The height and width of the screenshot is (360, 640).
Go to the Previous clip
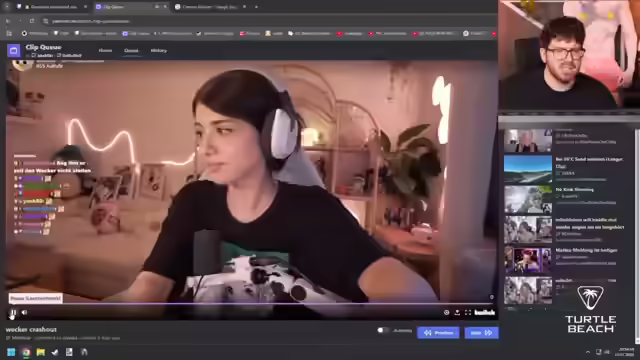[438, 333]
